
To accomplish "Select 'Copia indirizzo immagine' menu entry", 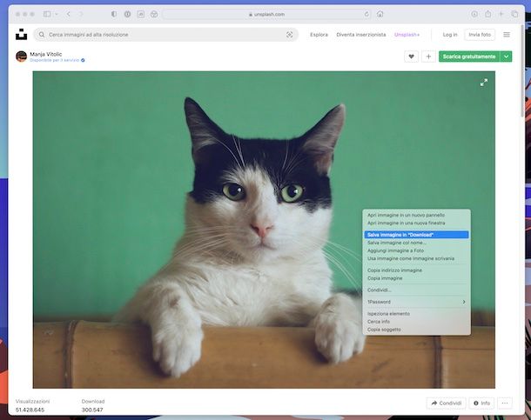I will tap(417, 270).
